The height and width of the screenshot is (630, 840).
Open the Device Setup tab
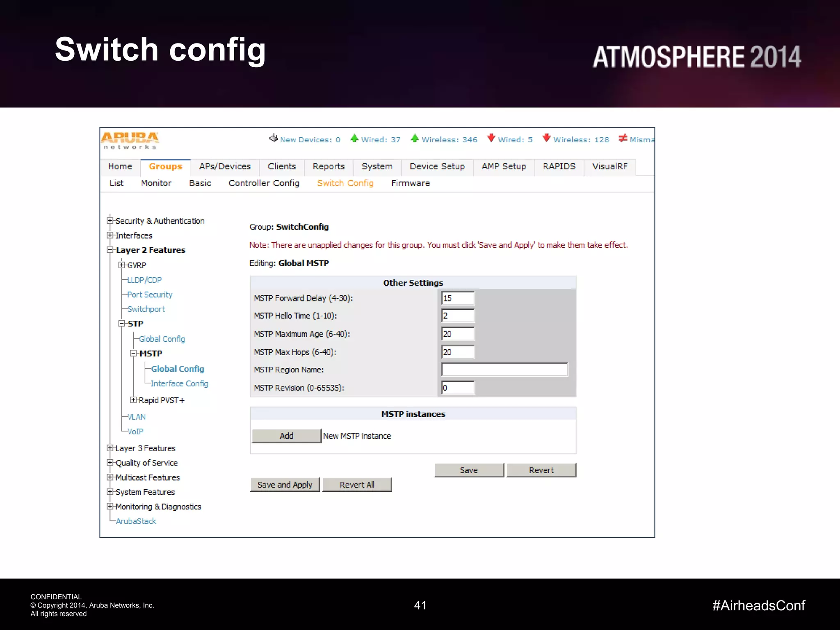(437, 167)
